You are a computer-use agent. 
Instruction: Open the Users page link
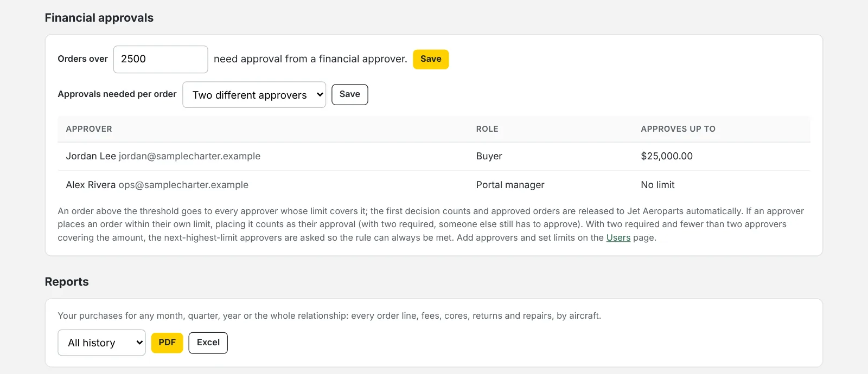pos(618,237)
